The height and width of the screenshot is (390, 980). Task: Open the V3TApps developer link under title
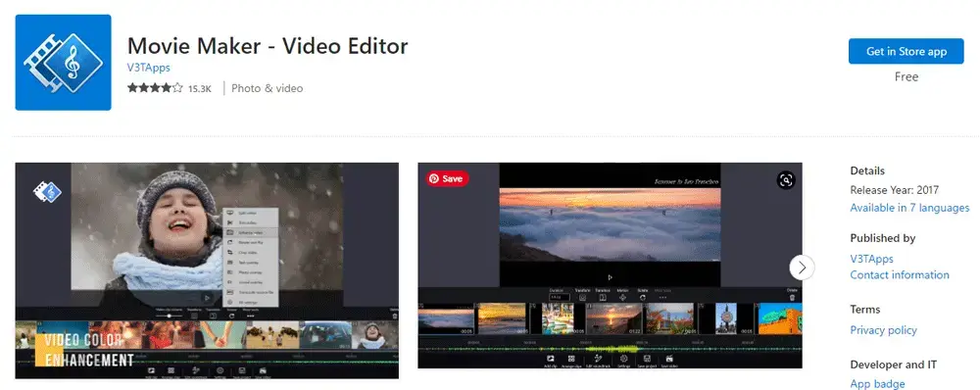pos(149,68)
